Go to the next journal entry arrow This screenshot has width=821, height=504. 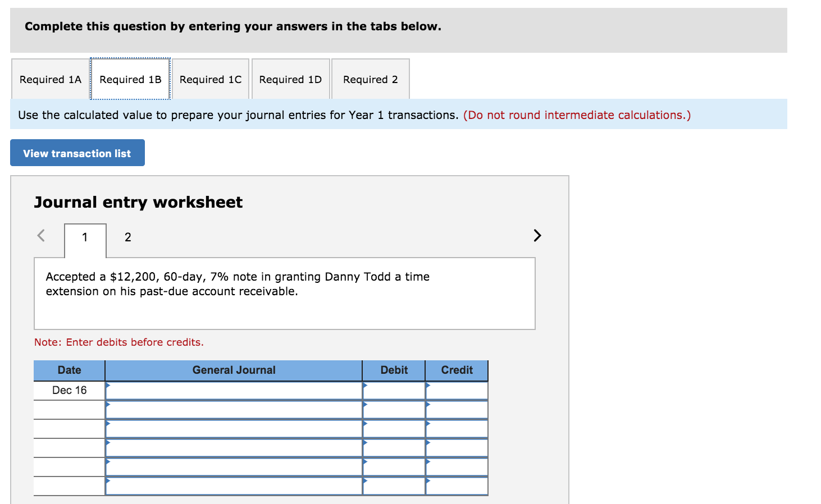537,235
